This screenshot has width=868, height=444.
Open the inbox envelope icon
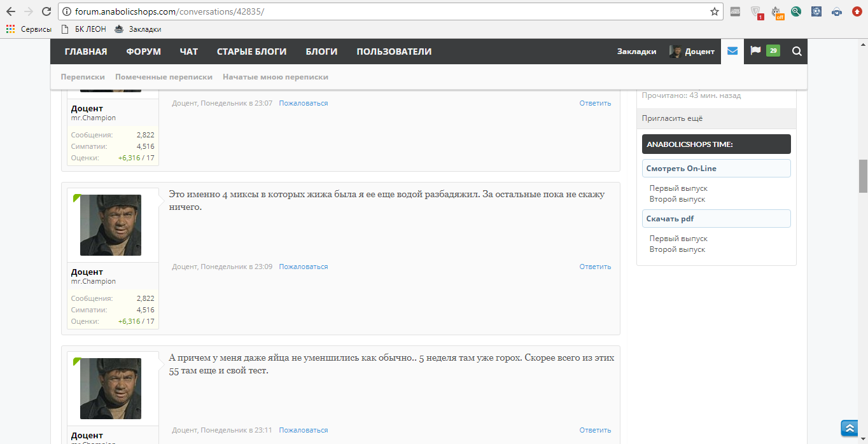point(732,52)
